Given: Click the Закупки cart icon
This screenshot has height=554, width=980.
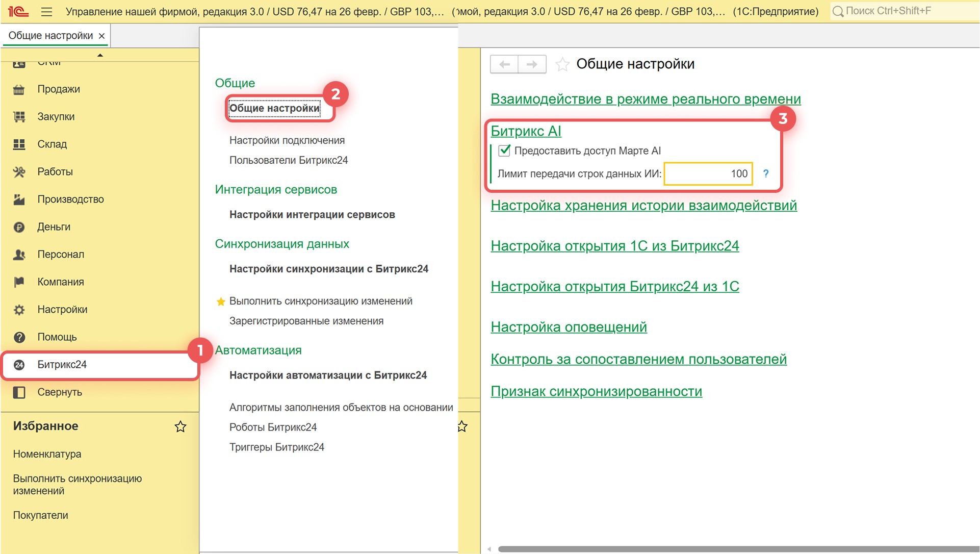Looking at the screenshot, I should point(19,117).
